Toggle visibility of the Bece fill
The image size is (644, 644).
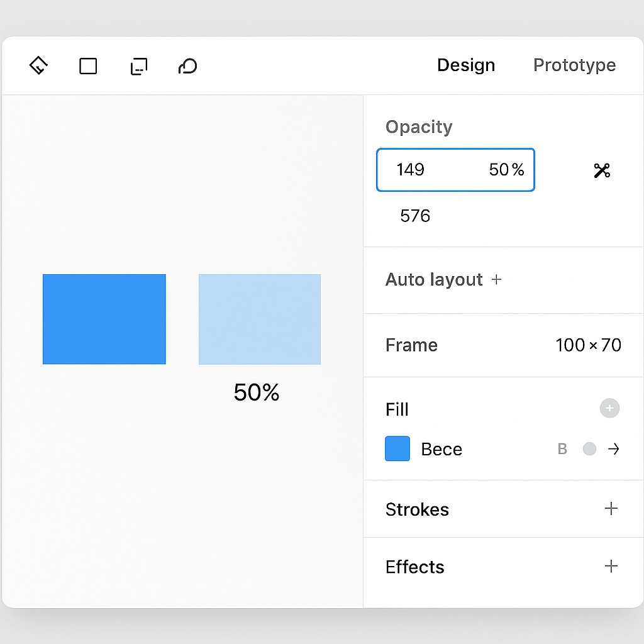(589, 448)
